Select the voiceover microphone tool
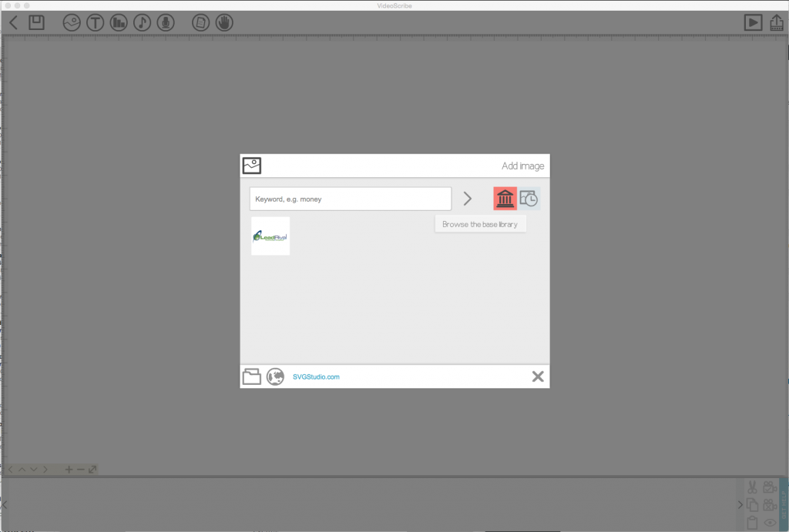789x532 pixels. pos(165,22)
